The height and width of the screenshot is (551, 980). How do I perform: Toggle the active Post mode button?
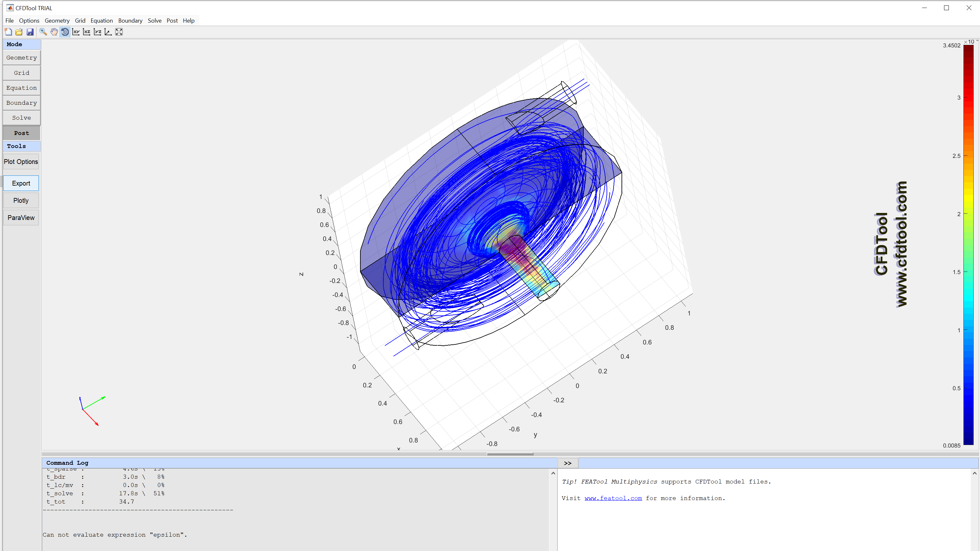pos(21,133)
